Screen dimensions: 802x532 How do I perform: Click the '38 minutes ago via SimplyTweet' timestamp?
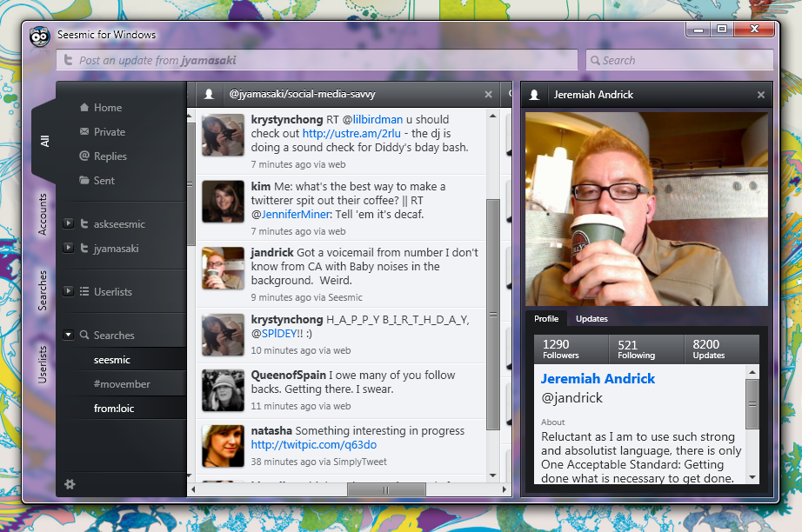(318, 462)
